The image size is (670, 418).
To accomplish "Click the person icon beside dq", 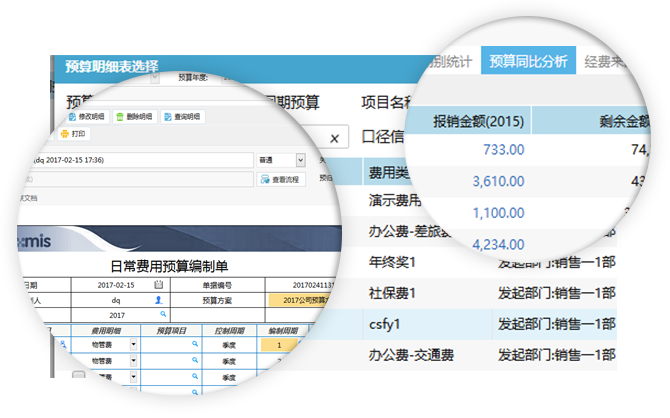I will [x=159, y=300].
